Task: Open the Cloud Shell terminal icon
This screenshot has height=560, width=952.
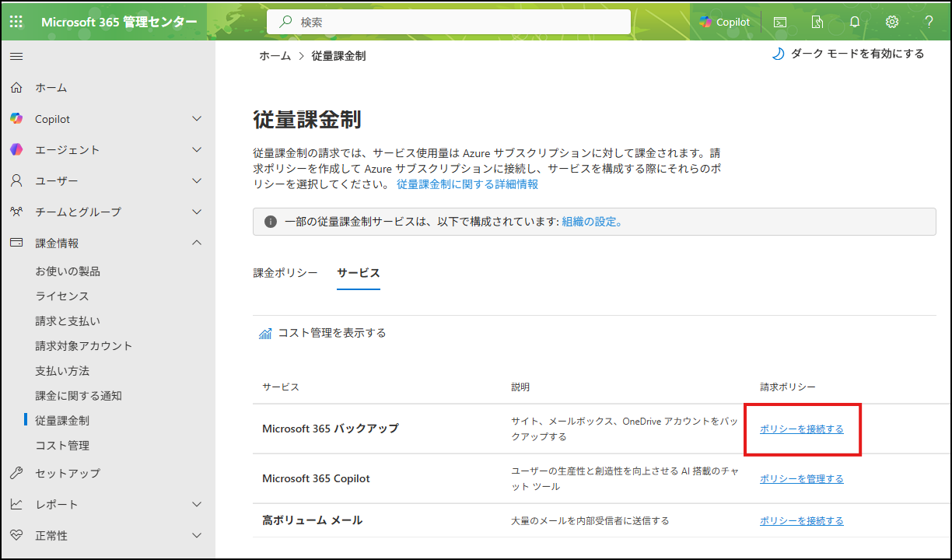Action: pyautogui.click(x=779, y=22)
